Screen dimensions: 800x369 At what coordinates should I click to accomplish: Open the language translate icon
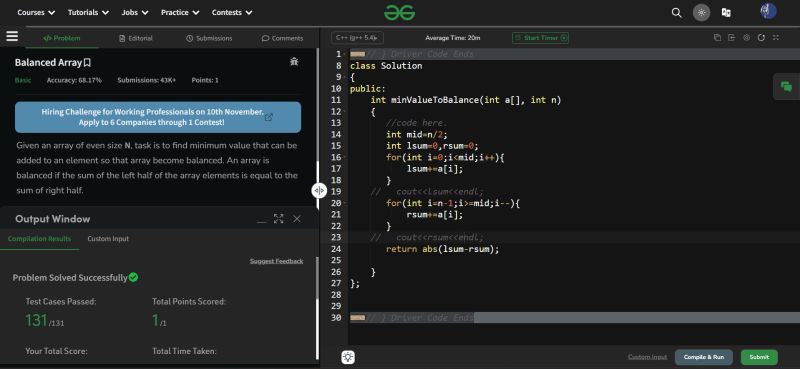(x=726, y=13)
